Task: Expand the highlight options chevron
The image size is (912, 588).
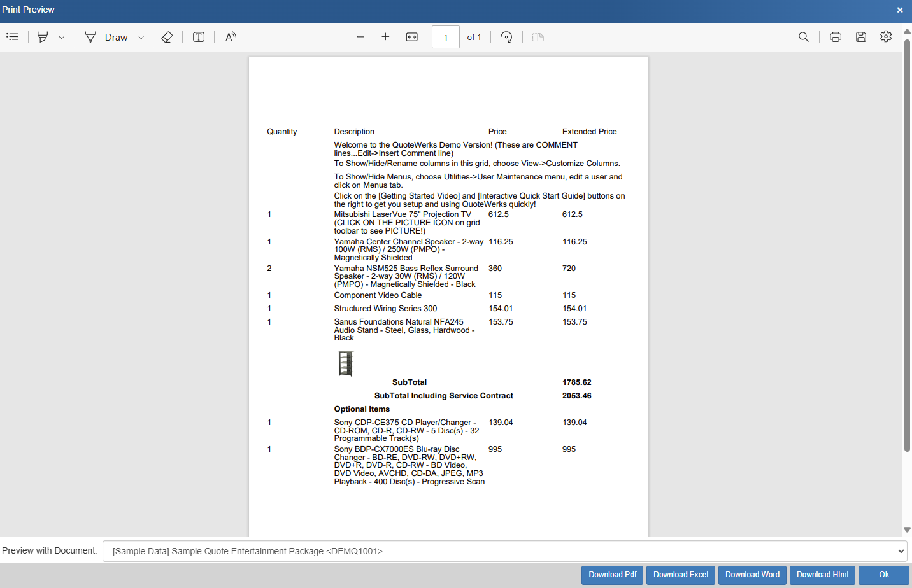Action: tap(62, 38)
